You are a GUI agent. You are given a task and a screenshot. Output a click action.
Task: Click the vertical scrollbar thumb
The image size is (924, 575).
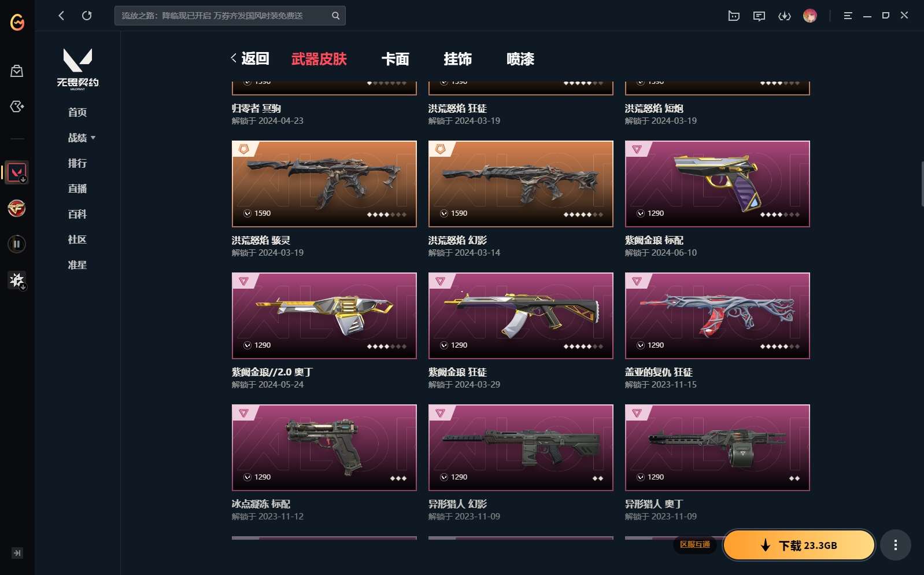pyautogui.click(x=922, y=184)
